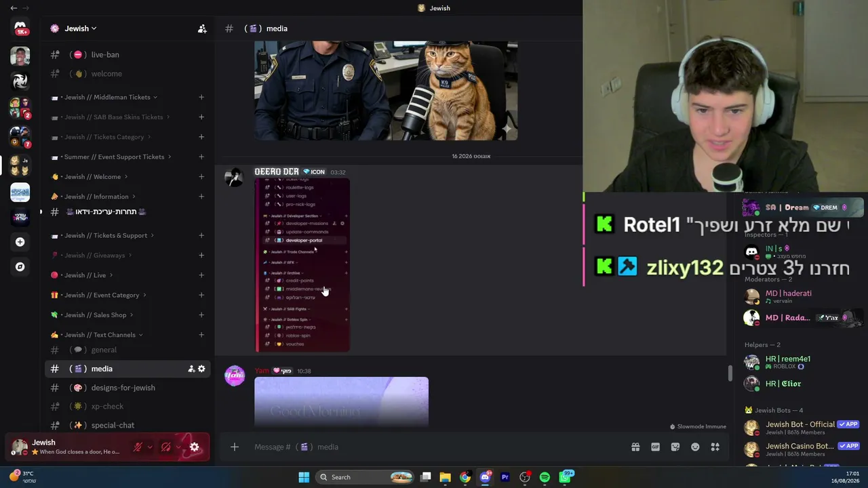Add channel to Jewish // Sales Shop category
868x488 pixels.
click(x=201, y=314)
